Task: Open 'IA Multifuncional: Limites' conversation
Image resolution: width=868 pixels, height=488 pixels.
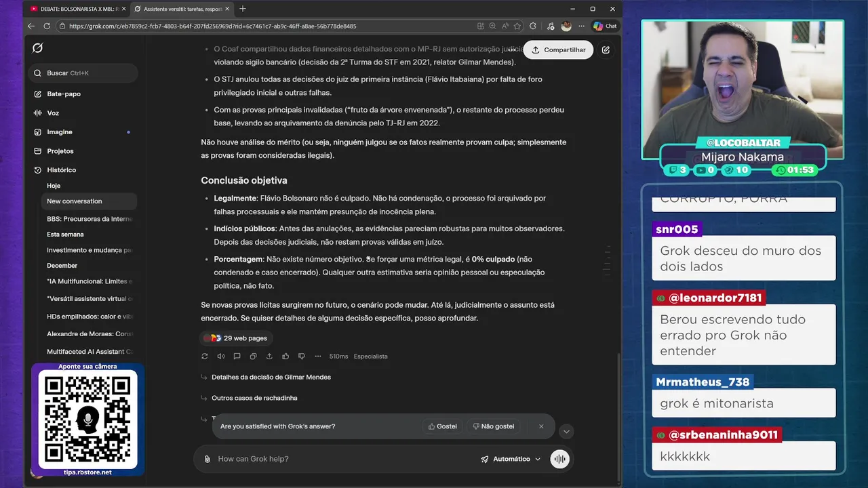Action: pyautogui.click(x=90, y=281)
